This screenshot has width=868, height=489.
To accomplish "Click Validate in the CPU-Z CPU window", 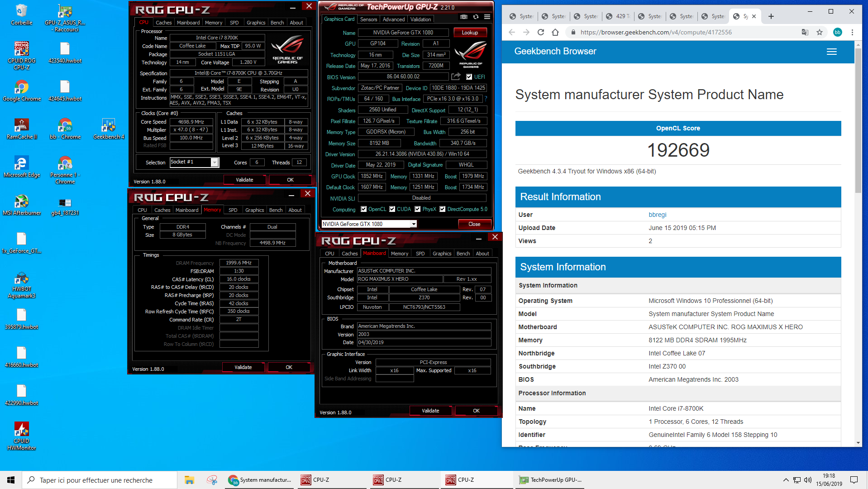I will (x=244, y=180).
